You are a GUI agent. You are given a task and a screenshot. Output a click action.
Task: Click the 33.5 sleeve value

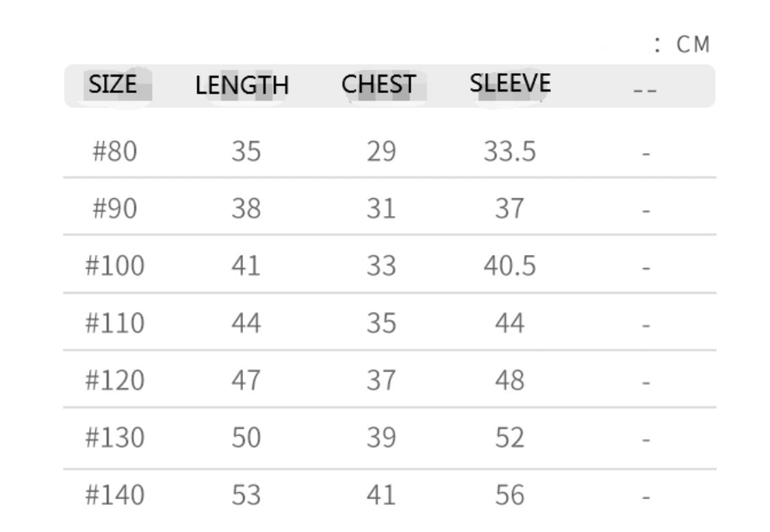[510, 151]
